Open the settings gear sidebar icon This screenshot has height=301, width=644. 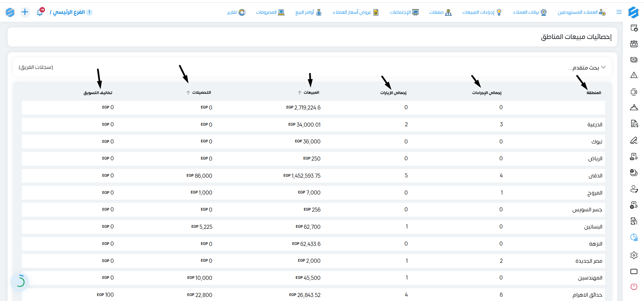click(634, 255)
